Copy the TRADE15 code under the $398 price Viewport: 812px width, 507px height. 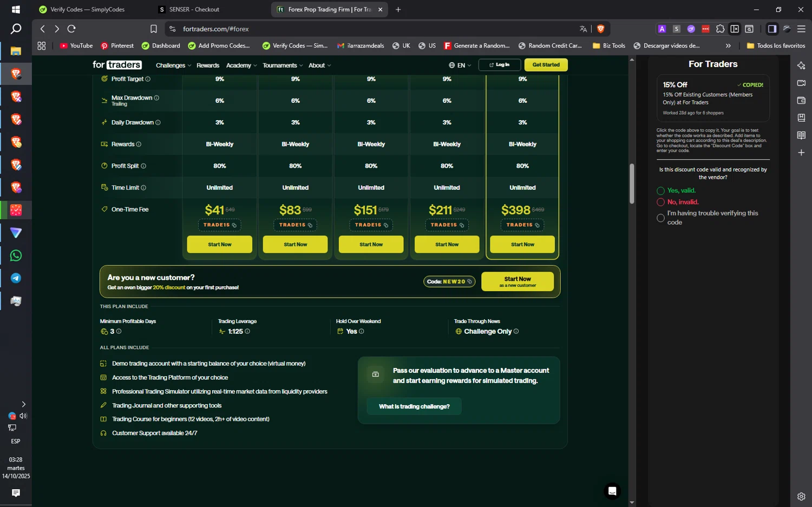coord(537,225)
